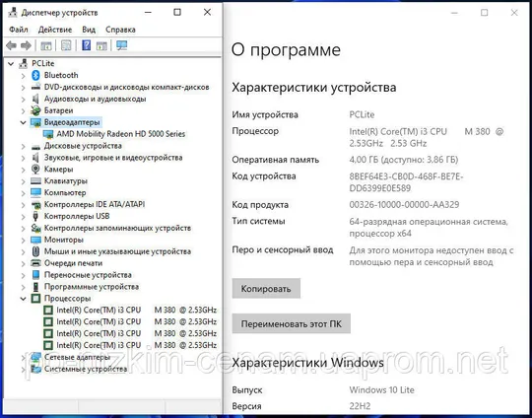Select the Программные устройства icon
The width and height of the screenshot is (532, 418).
pos(35,287)
